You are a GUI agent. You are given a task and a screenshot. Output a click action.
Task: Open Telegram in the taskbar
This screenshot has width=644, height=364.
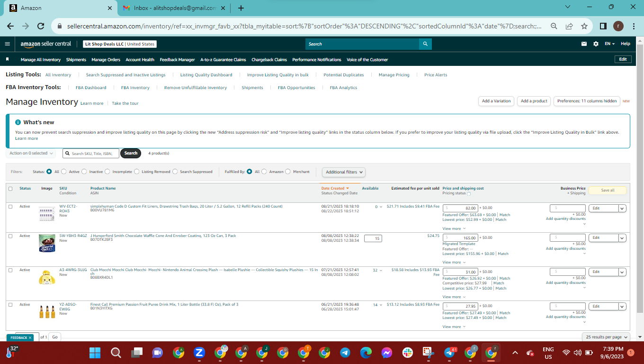[x=345, y=353]
